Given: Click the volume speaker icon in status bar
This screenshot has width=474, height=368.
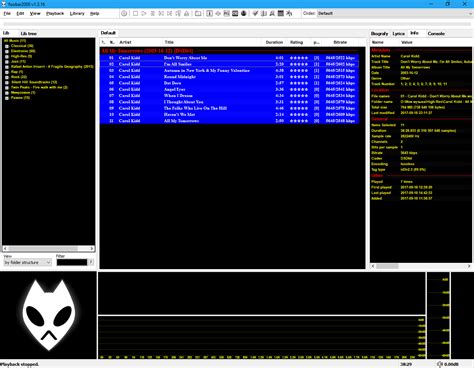Looking at the screenshot, I should coord(440,364).
